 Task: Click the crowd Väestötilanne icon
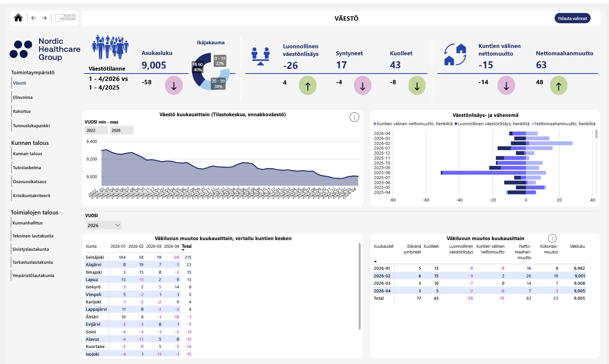110,47
